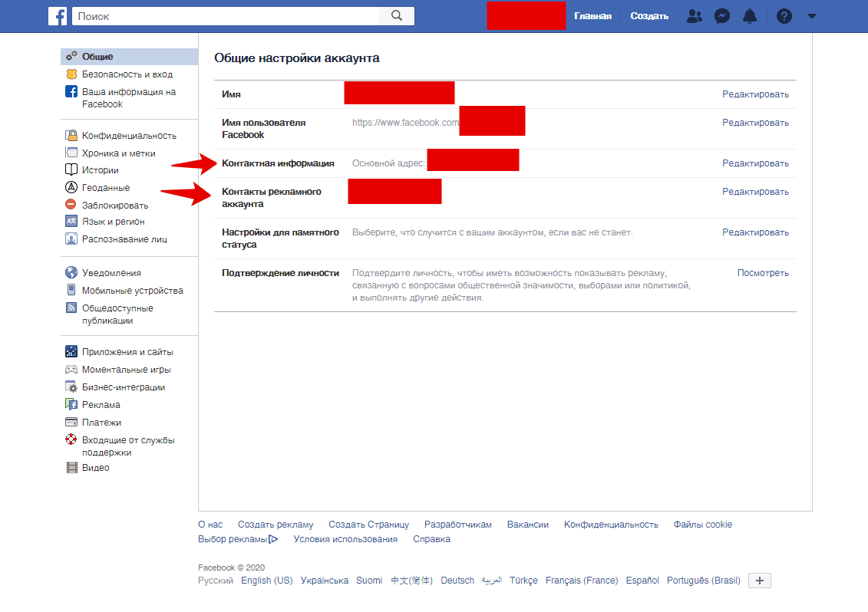
Task: Edit Контактная информация row
Action: pos(755,163)
